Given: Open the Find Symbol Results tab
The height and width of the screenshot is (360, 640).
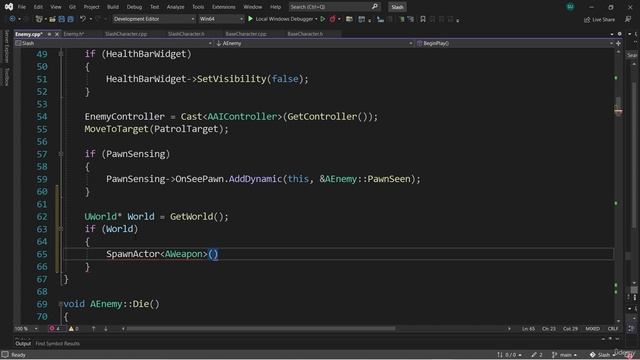Looking at the screenshot, I should (58, 344).
